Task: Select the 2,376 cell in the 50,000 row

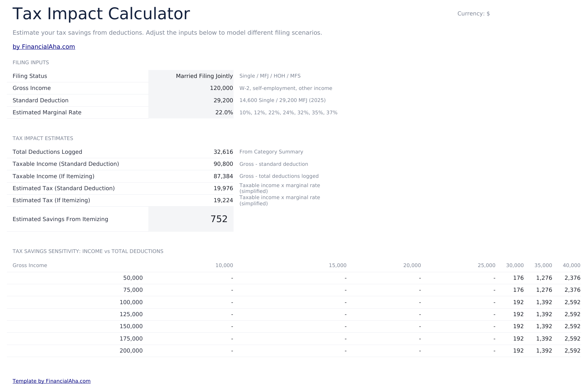Action: click(x=573, y=278)
